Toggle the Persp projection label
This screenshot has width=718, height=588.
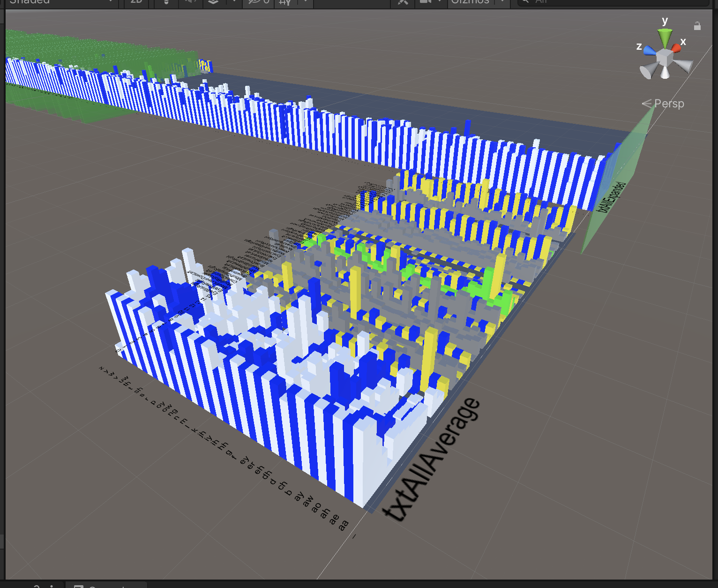668,104
